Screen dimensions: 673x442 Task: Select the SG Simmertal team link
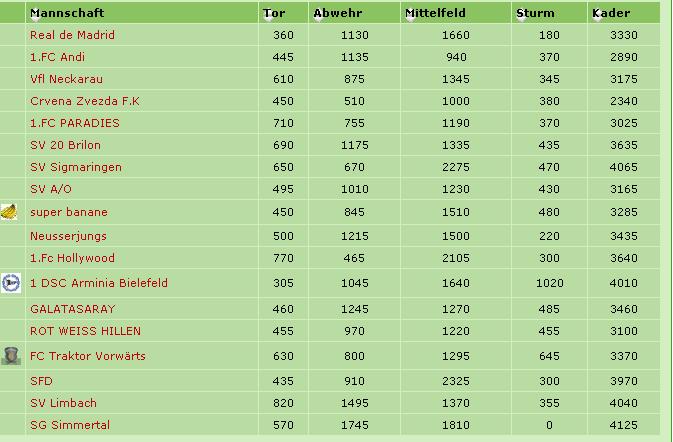(x=70, y=425)
